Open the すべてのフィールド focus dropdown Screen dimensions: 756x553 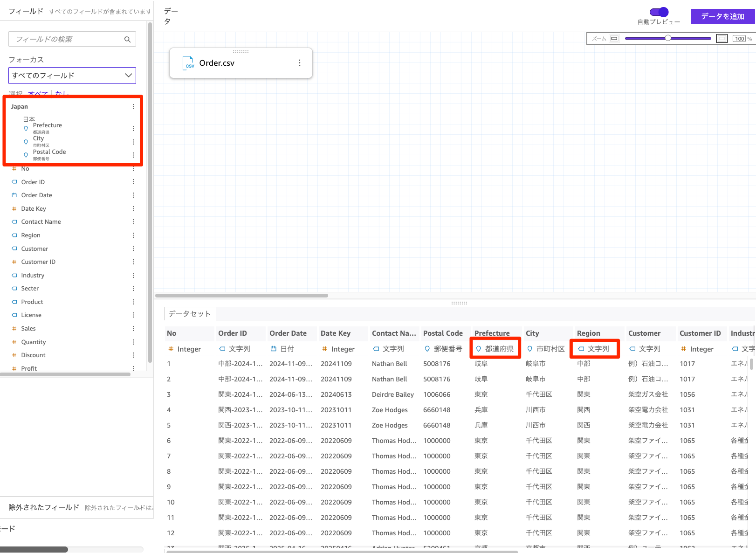tap(72, 75)
